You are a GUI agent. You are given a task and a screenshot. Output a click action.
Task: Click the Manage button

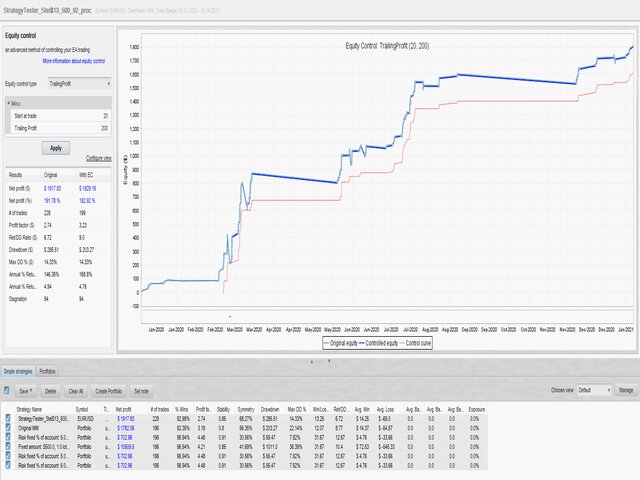(x=626, y=390)
